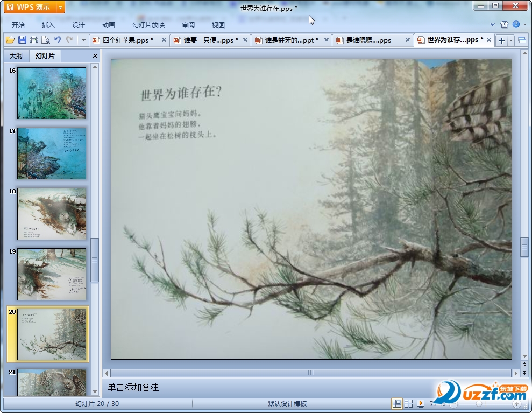Screen dimensions: 532x413
Task: Open the print preview icon
Action: pyautogui.click(x=46, y=40)
